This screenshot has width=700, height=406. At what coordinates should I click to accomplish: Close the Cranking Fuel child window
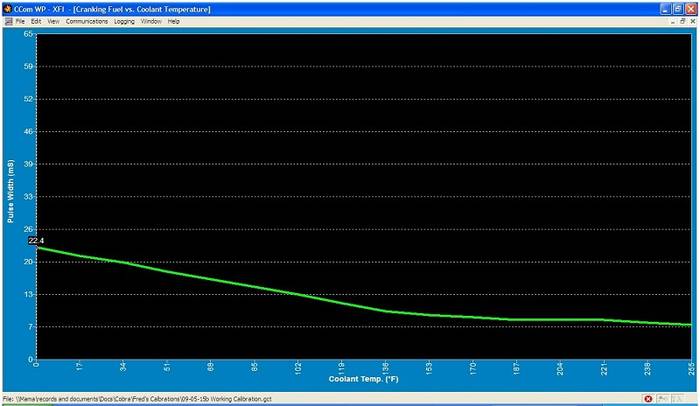click(x=691, y=21)
